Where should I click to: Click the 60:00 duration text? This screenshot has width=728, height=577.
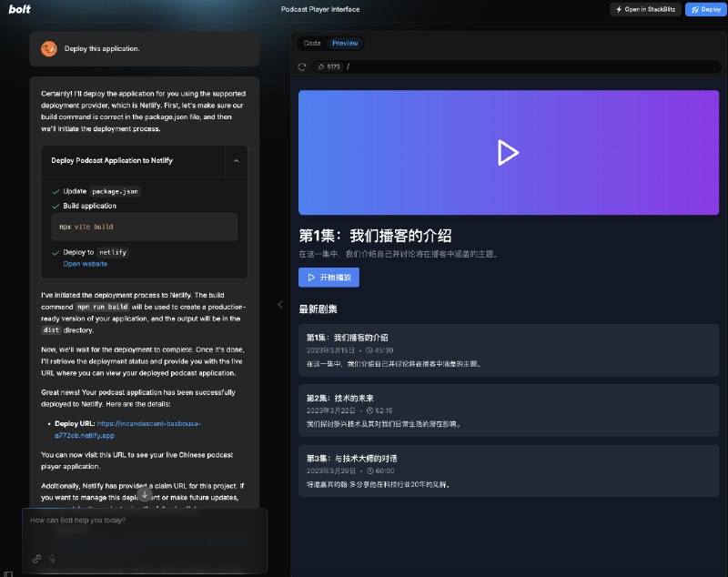(x=384, y=471)
